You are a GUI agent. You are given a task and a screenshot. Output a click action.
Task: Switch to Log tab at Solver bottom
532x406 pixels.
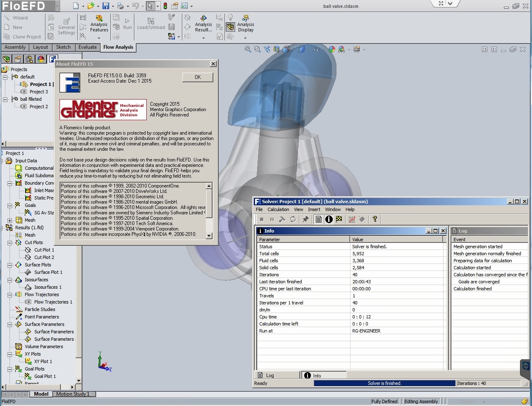(x=277, y=375)
